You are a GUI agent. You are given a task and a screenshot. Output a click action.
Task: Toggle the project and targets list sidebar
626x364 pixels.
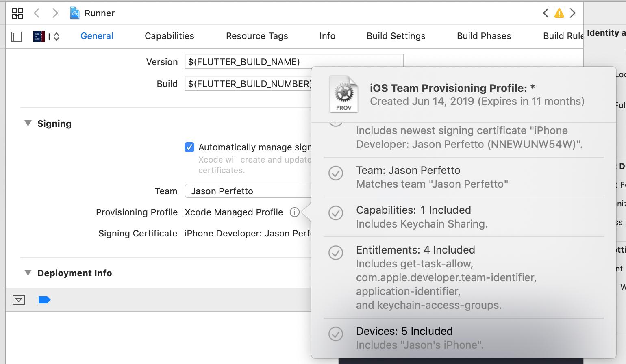pyautogui.click(x=16, y=37)
